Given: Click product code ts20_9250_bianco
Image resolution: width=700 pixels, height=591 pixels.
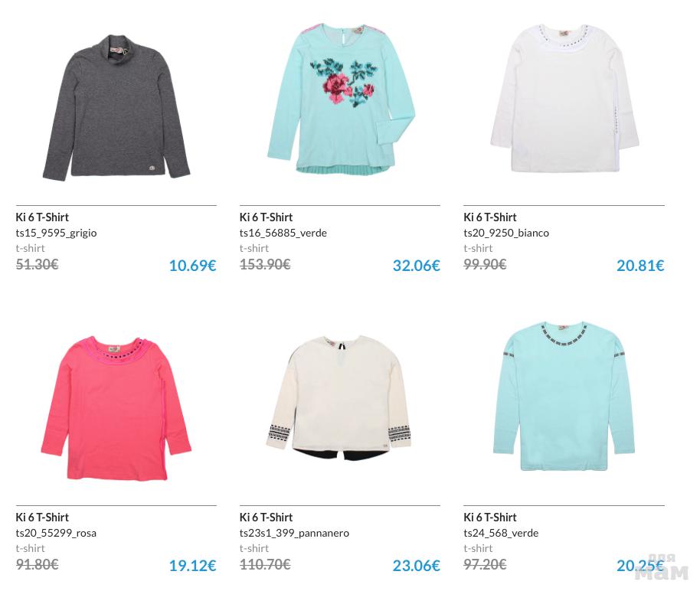Looking at the screenshot, I should [x=506, y=233].
